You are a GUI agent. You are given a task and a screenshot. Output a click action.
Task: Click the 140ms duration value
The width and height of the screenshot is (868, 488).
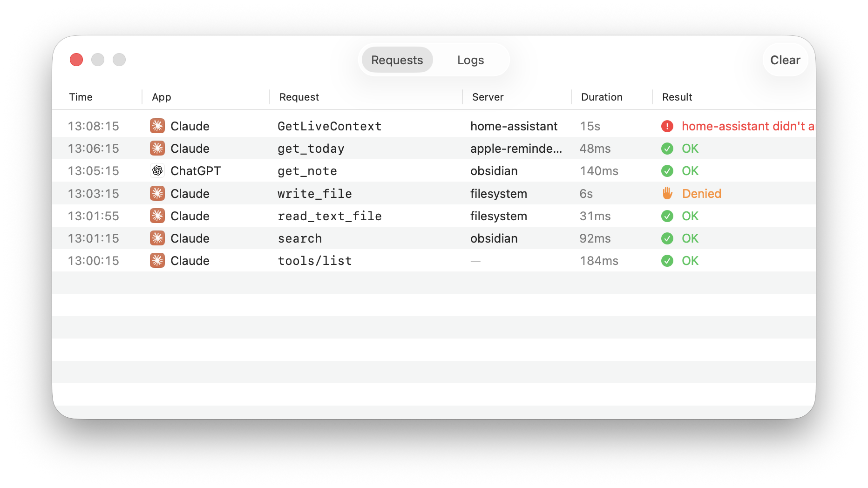click(x=599, y=171)
